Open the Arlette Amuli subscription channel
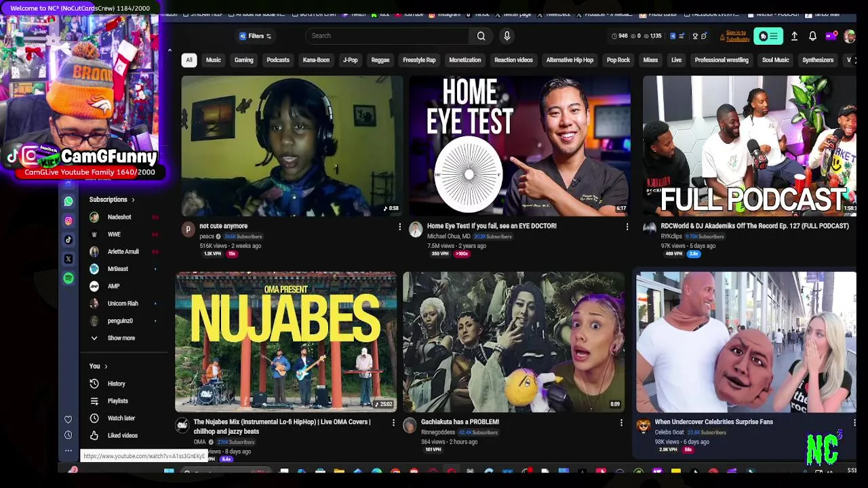Viewport: 868px width, 488px height. pyautogui.click(x=123, y=251)
